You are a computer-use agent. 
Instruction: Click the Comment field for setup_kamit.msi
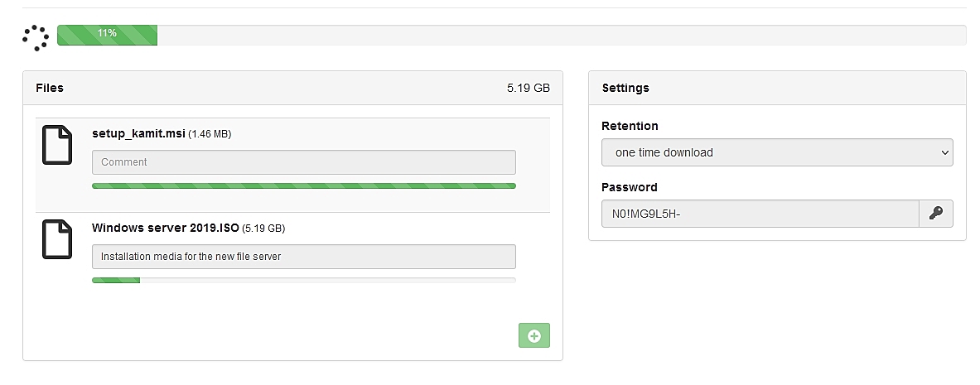[x=303, y=162]
